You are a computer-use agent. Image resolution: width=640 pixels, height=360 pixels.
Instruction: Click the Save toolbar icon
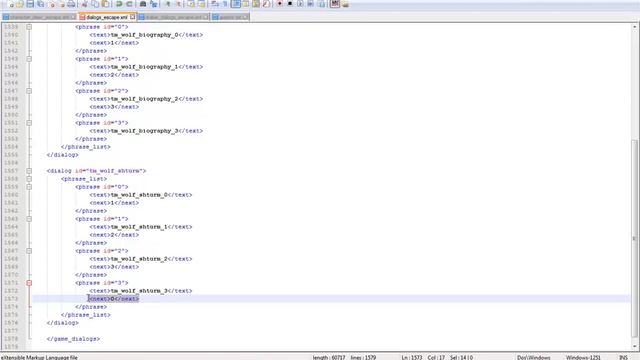(30, 4)
